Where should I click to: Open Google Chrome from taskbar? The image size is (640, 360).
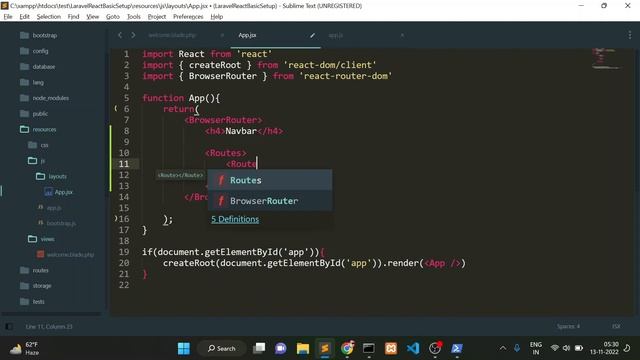pyautogui.click(x=347, y=349)
